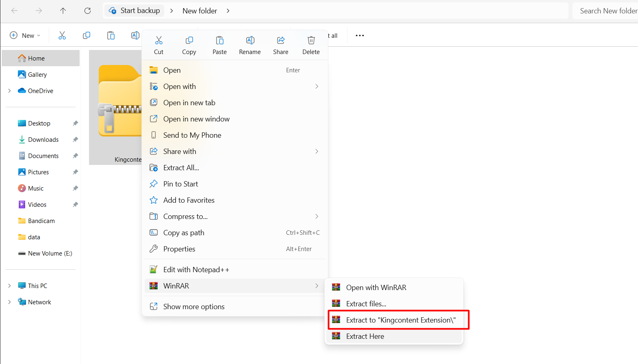The height and width of the screenshot is (364, 638).
Task: Click the Up arrow navigation icon
Action: (63, 11)
